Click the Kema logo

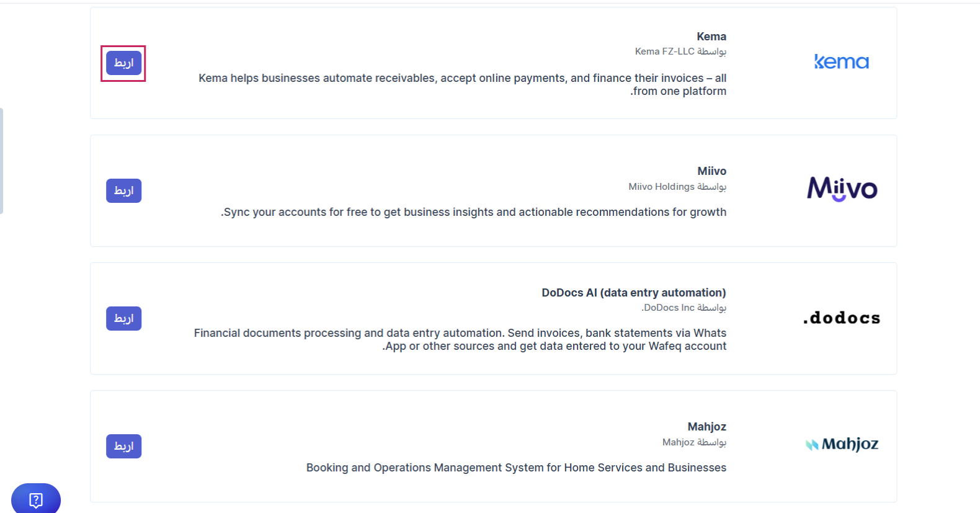tap(842, 62)
